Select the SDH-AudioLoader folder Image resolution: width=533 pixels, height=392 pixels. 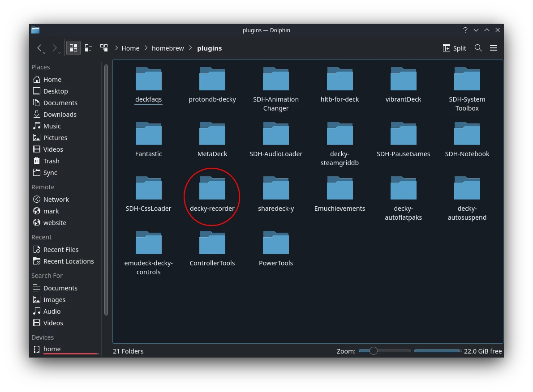coord(275,139)
